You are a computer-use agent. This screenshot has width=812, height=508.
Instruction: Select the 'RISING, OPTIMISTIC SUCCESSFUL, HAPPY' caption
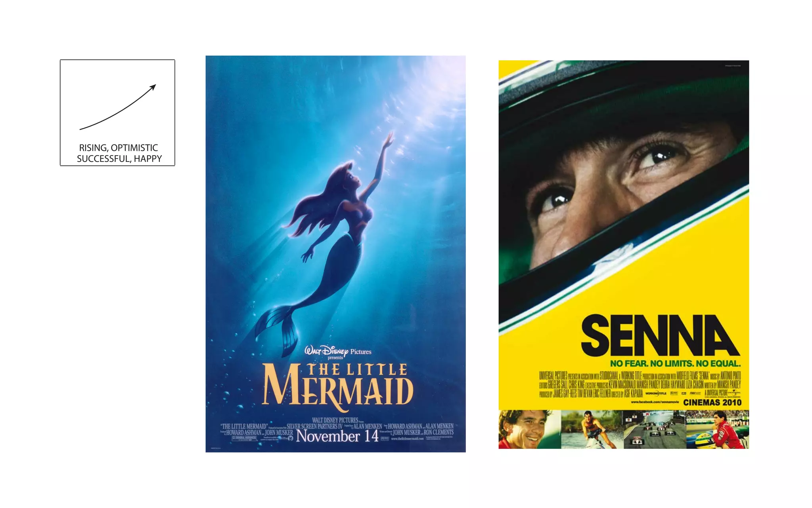point(119,153)
